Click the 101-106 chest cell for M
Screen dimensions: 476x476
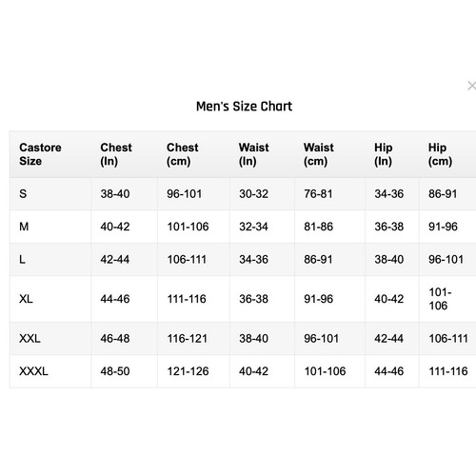point(188,227)
